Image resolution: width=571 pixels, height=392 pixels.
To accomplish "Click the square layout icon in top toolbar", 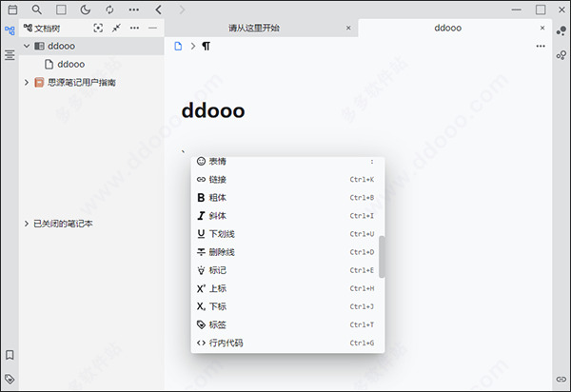I will pos(61,10).
